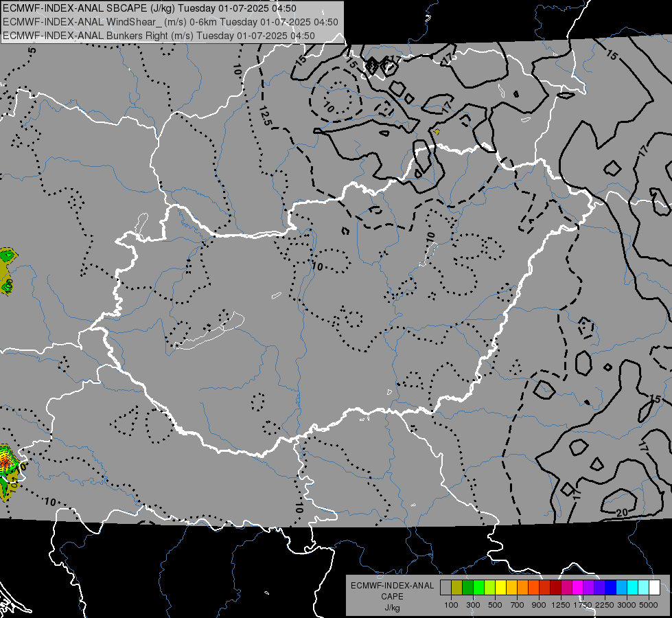Click the 5 dotted contour label
672x618 pixels.
32,50
